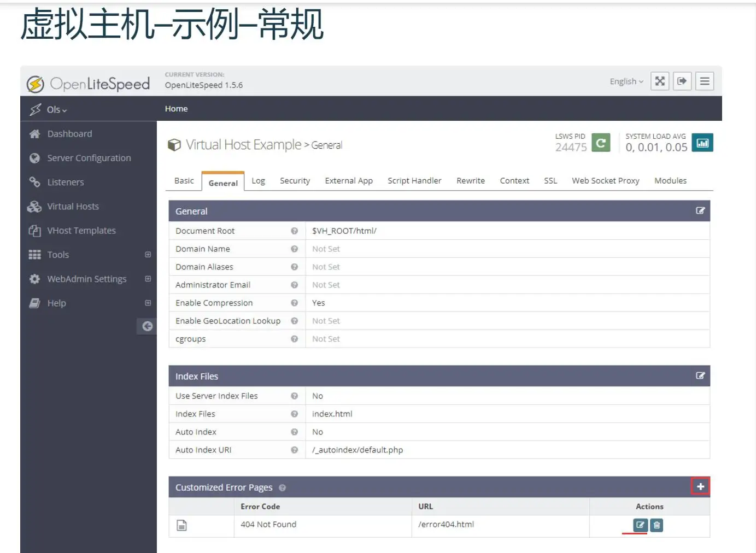
Task: Click the OpenLiteSpeed 1.5.6 version text
Action: click(204, 85)
